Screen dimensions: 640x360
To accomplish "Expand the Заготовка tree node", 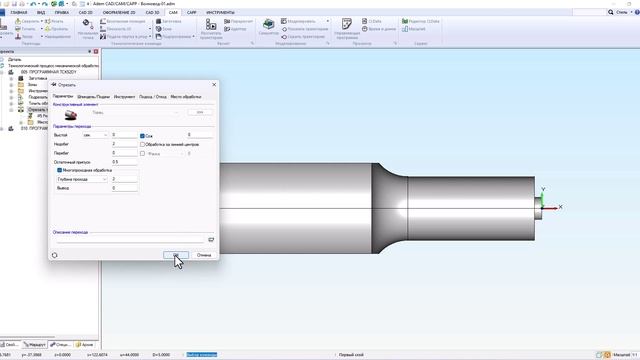I will point(11,78).
